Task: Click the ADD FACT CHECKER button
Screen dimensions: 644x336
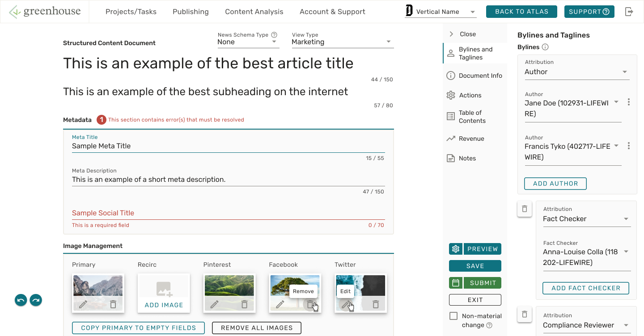Action: (x=586, y=288)
